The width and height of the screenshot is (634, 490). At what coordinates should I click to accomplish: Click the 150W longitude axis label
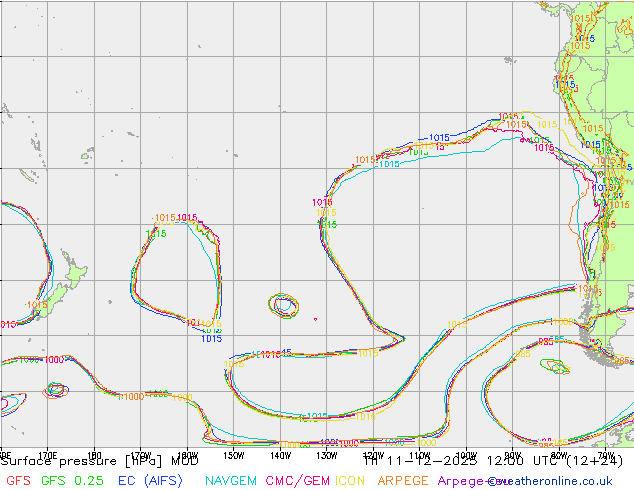point(234,455)
